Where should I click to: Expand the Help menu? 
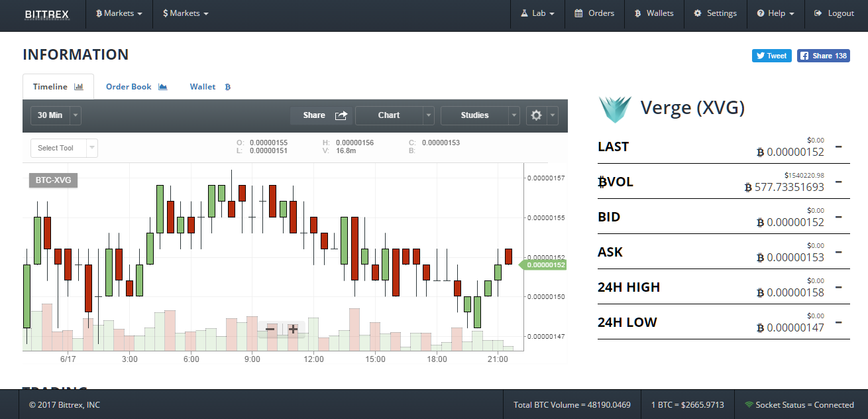[x=776, y=13]
